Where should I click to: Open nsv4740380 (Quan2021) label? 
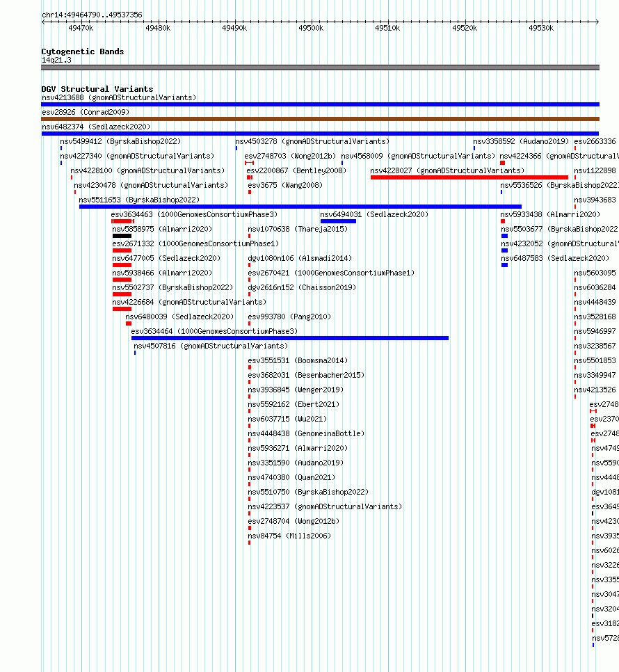coord(291,477)
